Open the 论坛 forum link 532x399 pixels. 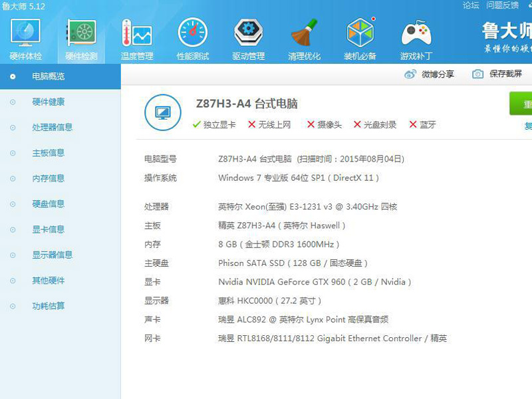(x=471, y=5)
